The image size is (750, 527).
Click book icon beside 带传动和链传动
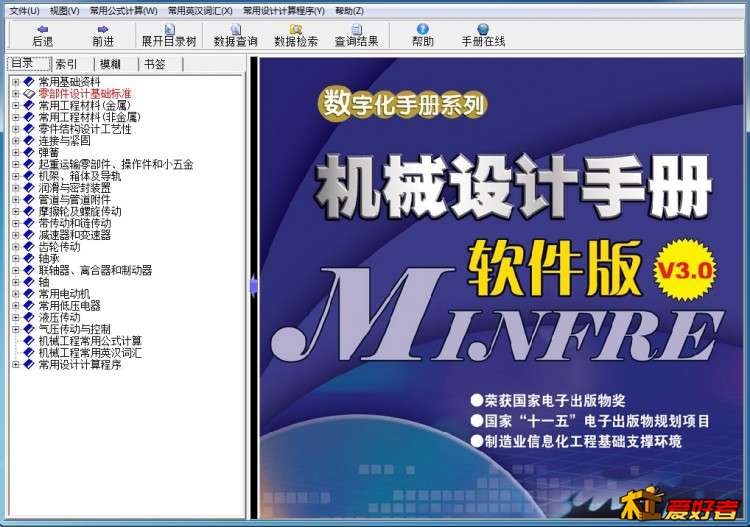[x=29, y=223]
